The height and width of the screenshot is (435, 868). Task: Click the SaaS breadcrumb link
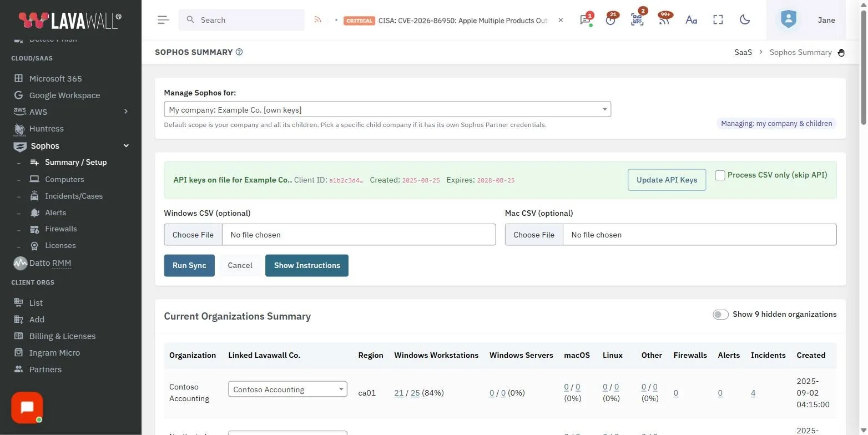coord(743,52)
